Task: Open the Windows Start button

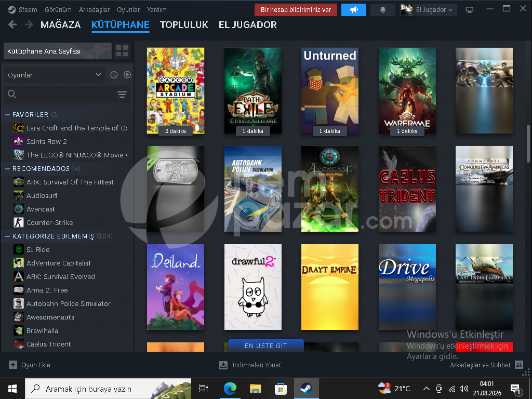Action: tap(12, 389)
